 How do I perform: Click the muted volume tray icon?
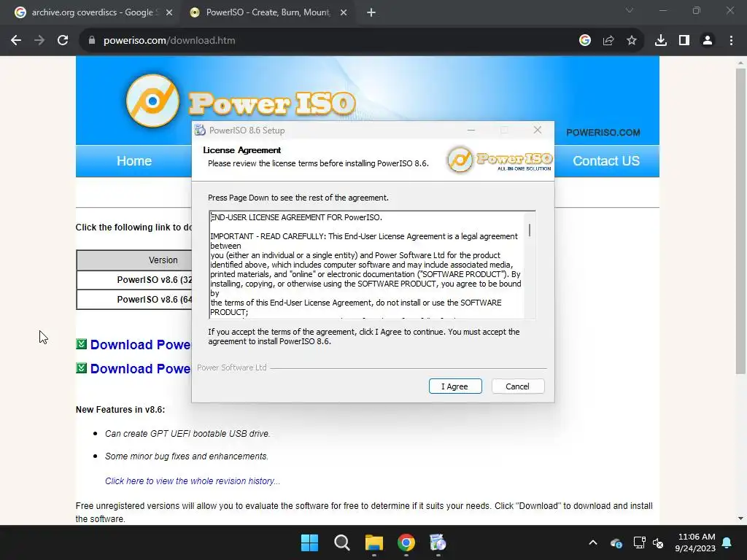658,542
